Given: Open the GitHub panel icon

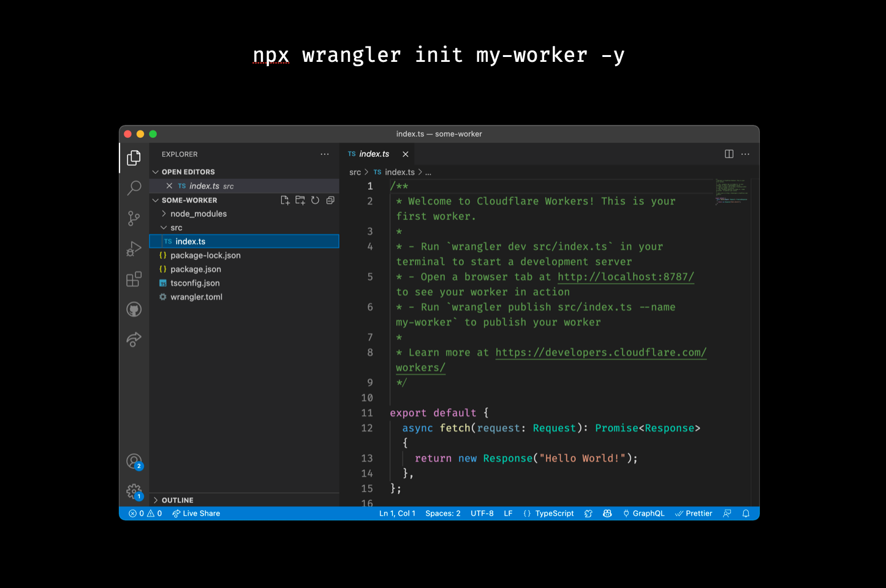Looking at the screenshot, I should (134, 309).
